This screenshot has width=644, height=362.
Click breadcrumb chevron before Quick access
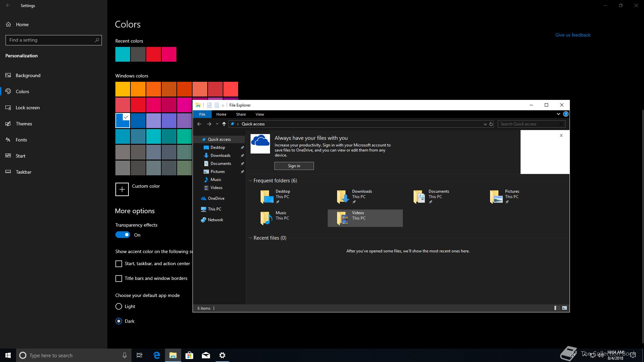tap(238, 124)
